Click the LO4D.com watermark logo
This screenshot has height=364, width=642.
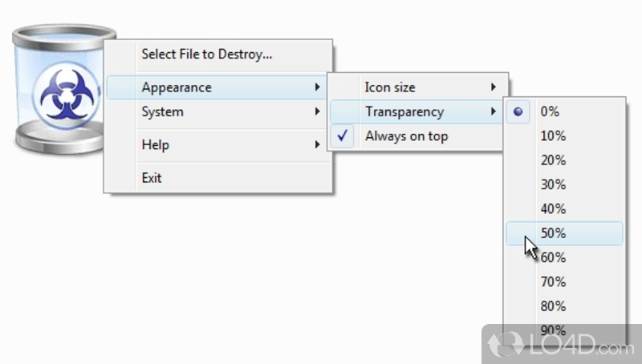tap(562, 344)
